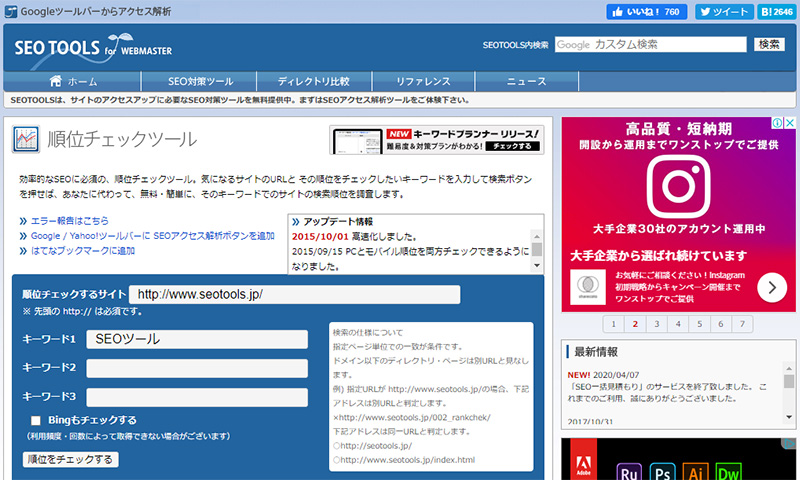Viewport: 800px width, 480px height.
Task: Click the キーワード1 input field
Action: pyautogui.click(x=197, y=339)
